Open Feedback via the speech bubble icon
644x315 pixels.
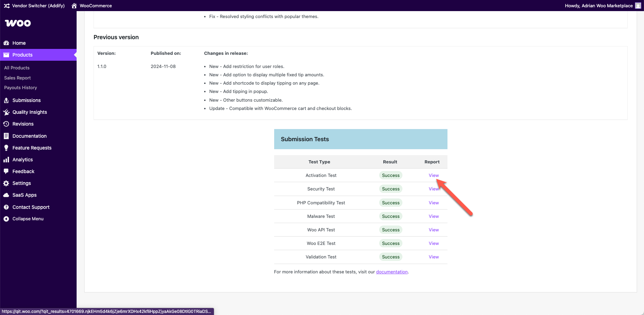(6, 171)
